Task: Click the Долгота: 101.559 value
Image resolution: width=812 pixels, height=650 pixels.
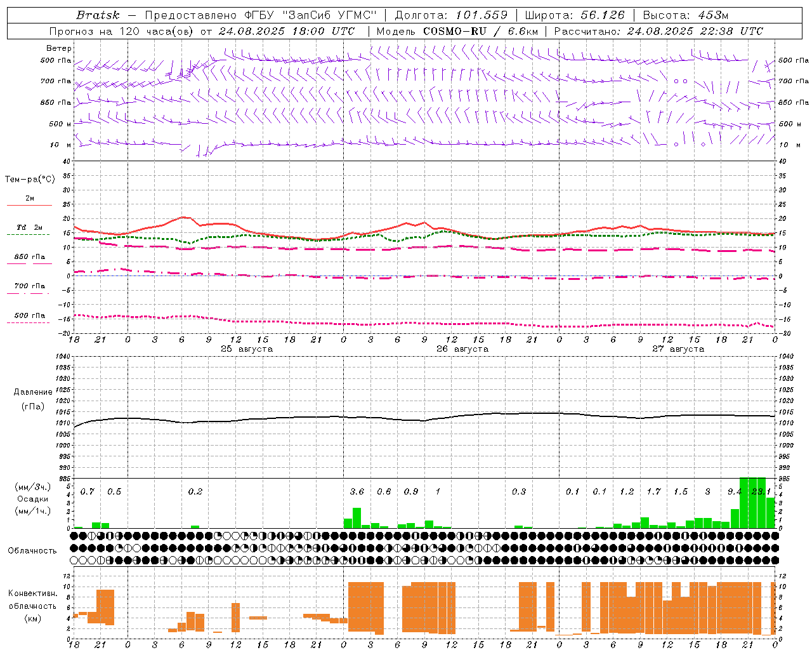Action: pos(451,15)
